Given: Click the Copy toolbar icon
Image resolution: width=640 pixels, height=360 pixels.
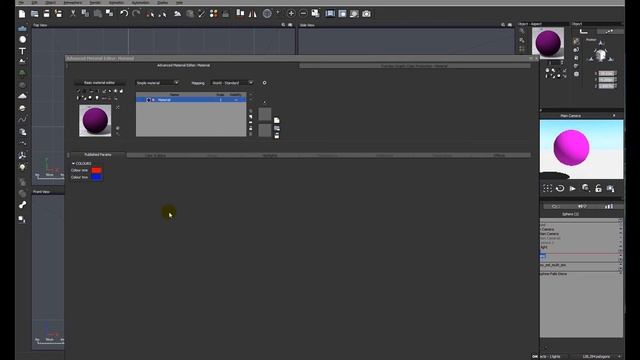Looking at the screenshot, I should pos(85,13).
